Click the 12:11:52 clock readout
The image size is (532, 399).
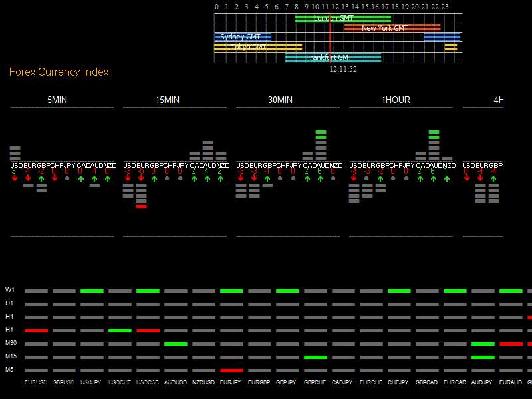pyautogui.click(x=343, y=70)
